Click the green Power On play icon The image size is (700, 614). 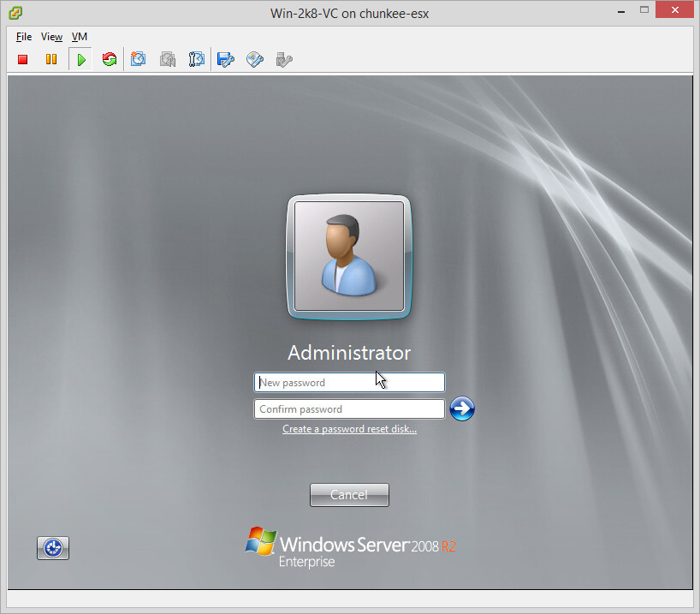click(x=80, y=59)
